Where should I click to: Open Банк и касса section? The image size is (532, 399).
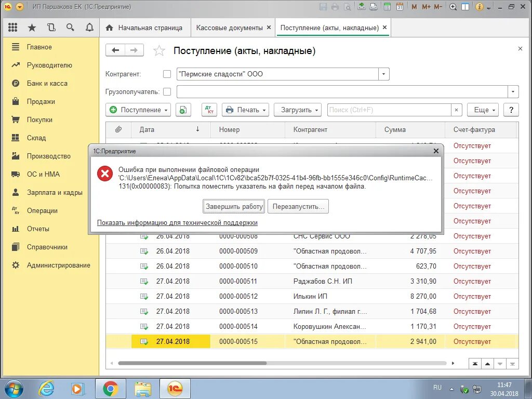(47, 84)
